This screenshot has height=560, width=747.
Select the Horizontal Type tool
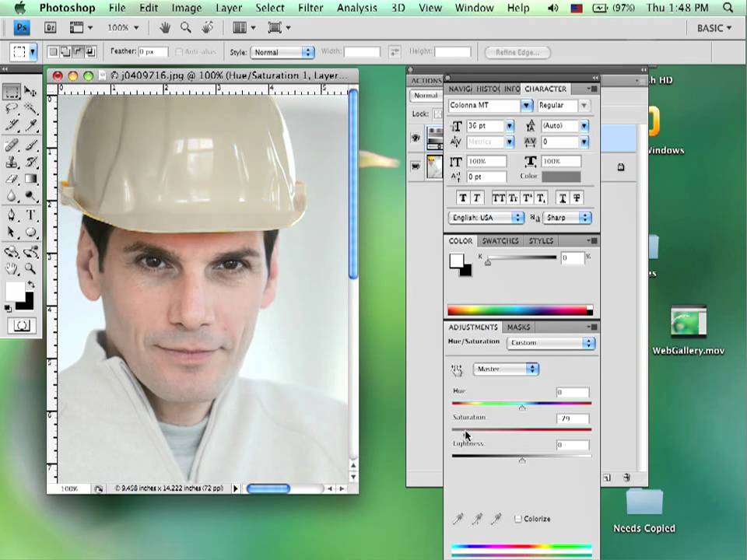(30, 215)
